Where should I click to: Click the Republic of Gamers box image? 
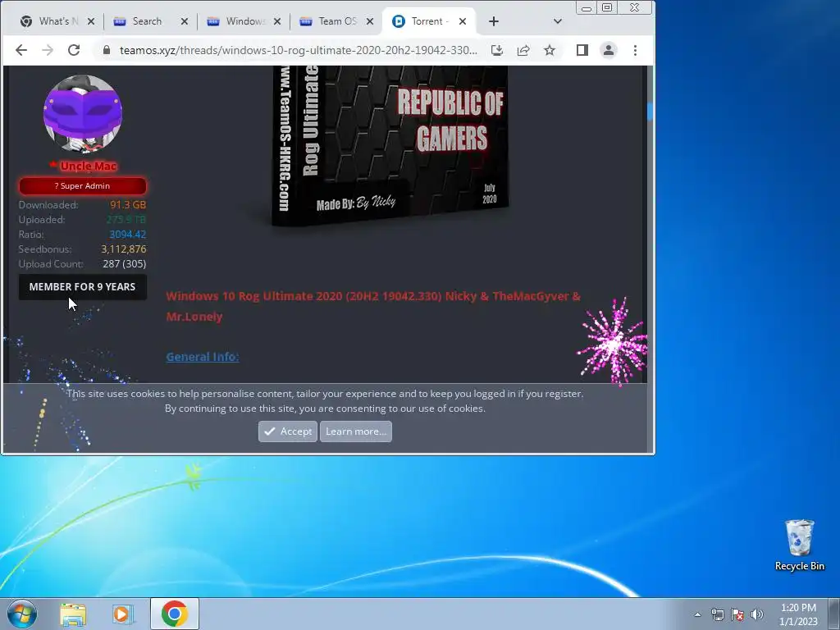(x=390, y=144)
